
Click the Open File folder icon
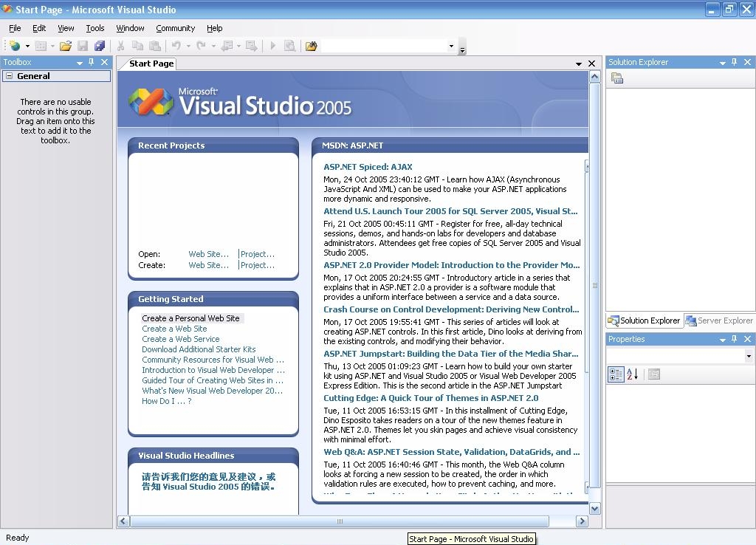(x=66, y=47)
